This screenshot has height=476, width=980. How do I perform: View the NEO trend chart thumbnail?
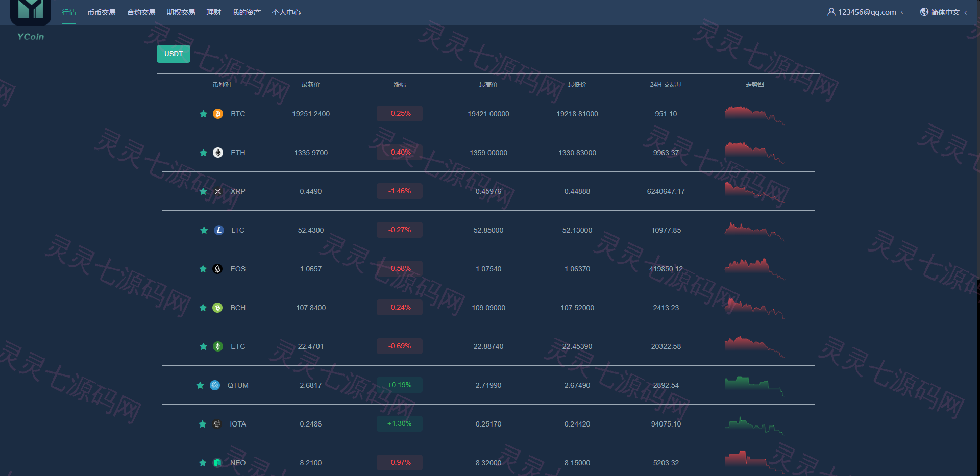(754, 461)
